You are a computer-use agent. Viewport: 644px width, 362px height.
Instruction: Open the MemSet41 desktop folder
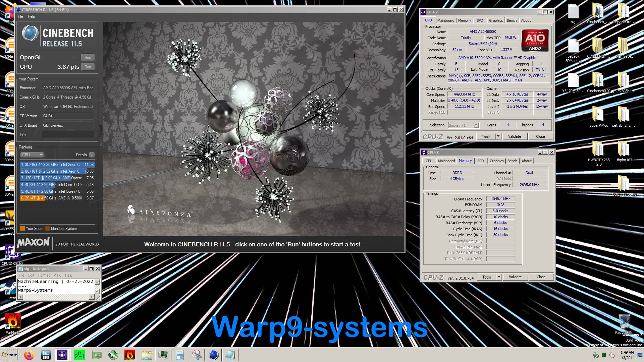coord(624,48)
